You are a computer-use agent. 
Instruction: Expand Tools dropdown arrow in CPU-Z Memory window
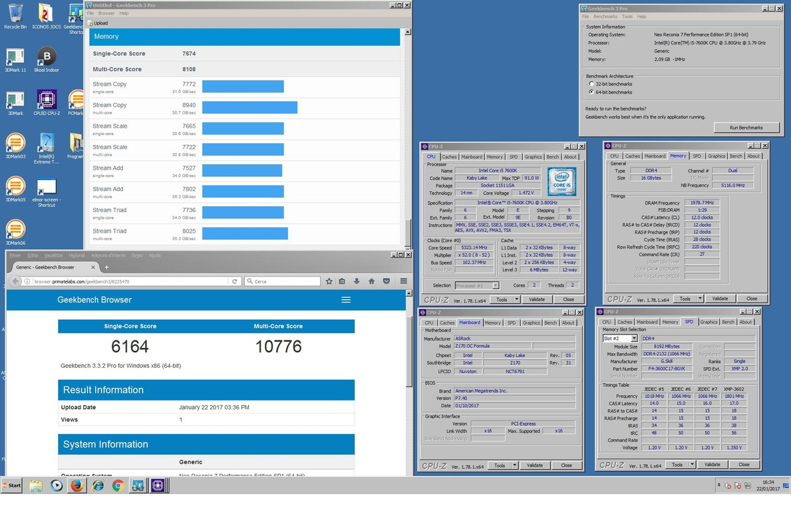click(700, 299)
